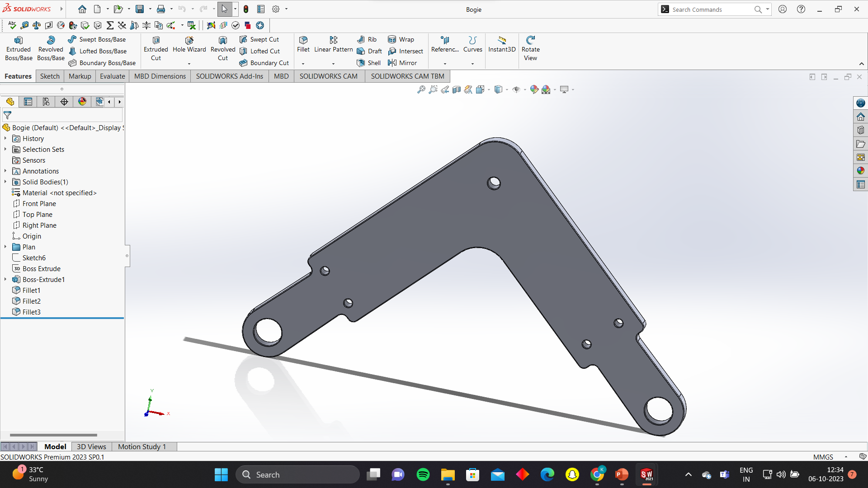
Task: Click the Rebuild traffic light icon
Action: 246,9
